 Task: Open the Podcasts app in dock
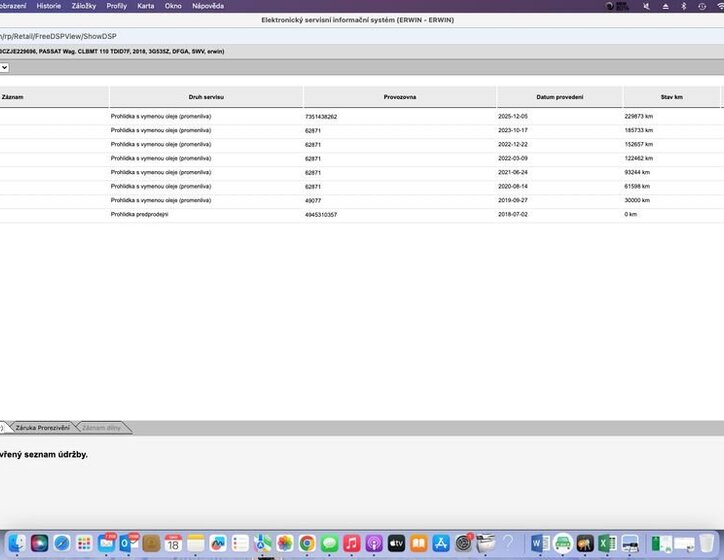tap(374, 543)
